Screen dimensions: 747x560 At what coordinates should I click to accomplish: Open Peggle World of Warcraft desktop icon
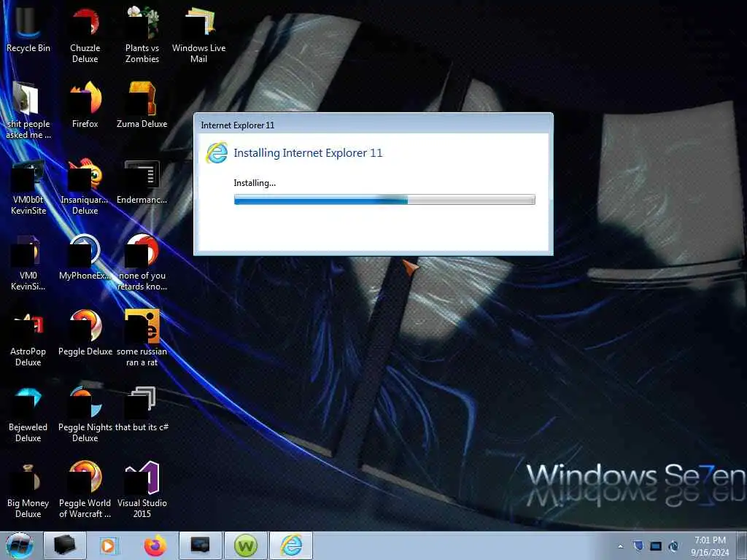pos(85,489)
